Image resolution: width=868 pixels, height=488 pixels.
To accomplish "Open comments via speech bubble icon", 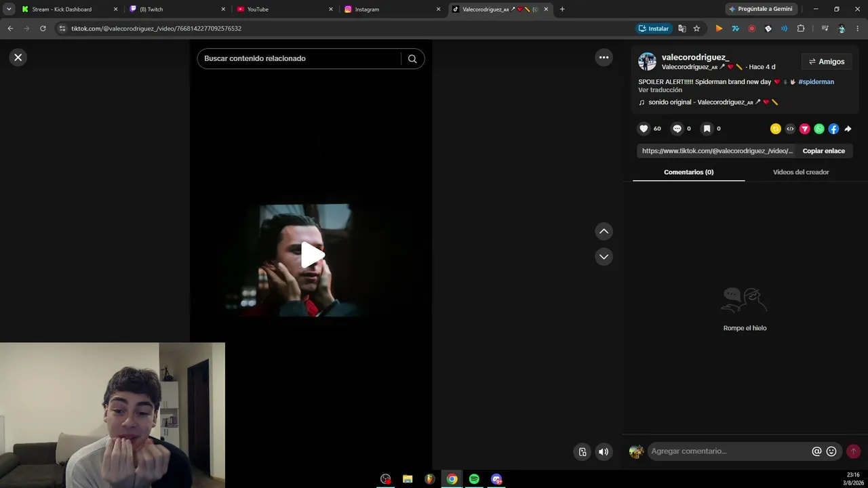I will click(677, 129).
